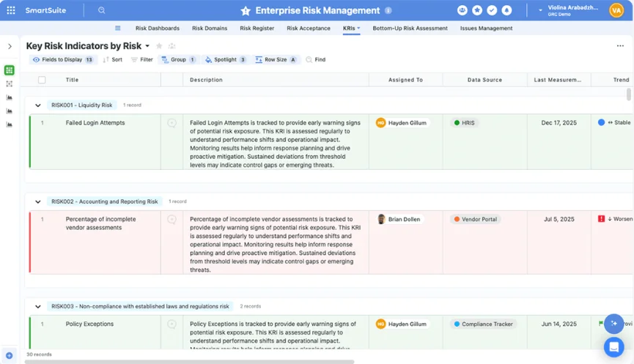Screen dimensions: 634x364
Task: Open the tasks checkmark icon in header
Action: point(492,10)
